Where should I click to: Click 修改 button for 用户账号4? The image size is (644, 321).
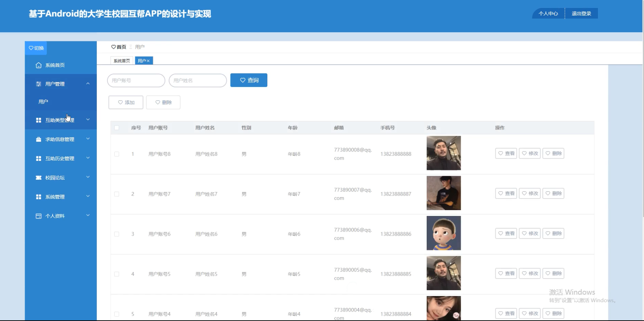[530, 313]
